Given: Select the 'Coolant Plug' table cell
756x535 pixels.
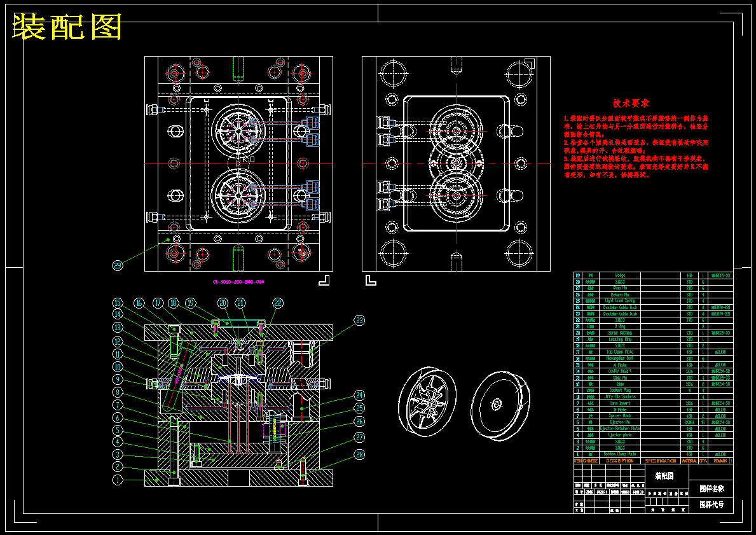Looking at the screenshot, I should [619, 390].
